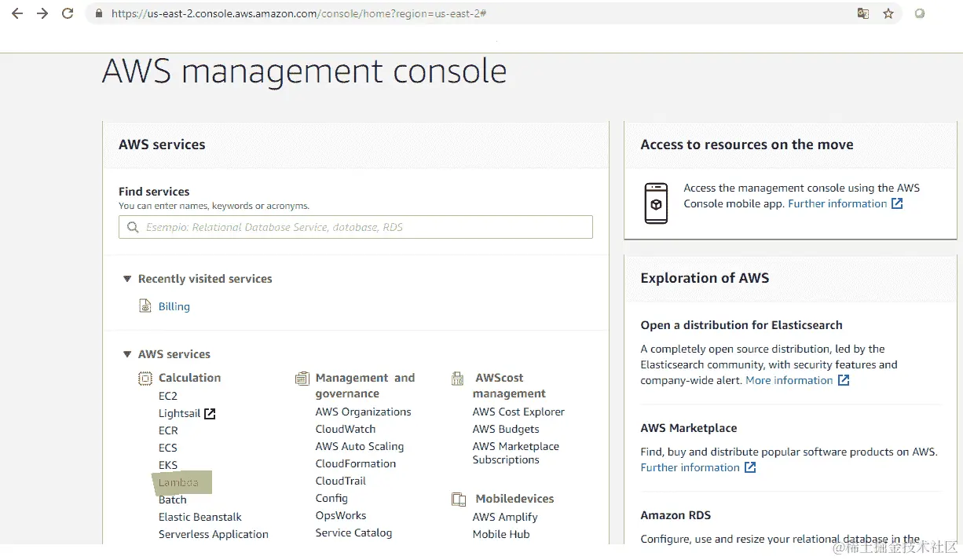The height and width of the screenshot is (560, 963).
Task: Click More information about Elasticsearch distribution
Action: (789, 380)
